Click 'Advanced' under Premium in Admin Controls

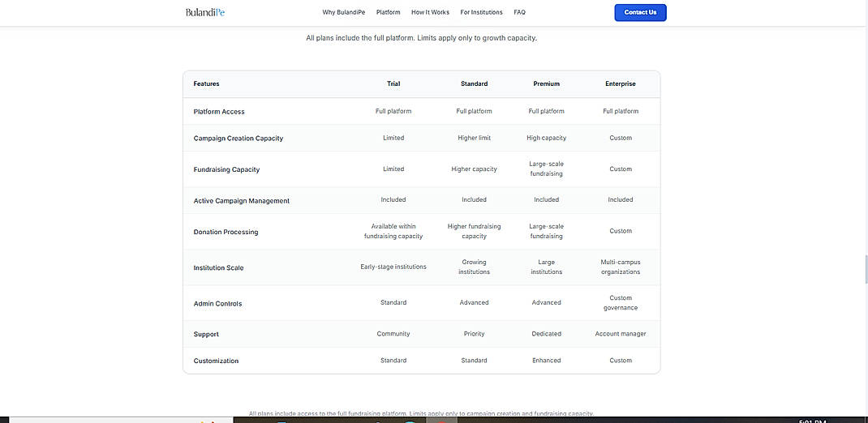click(547, 302)
